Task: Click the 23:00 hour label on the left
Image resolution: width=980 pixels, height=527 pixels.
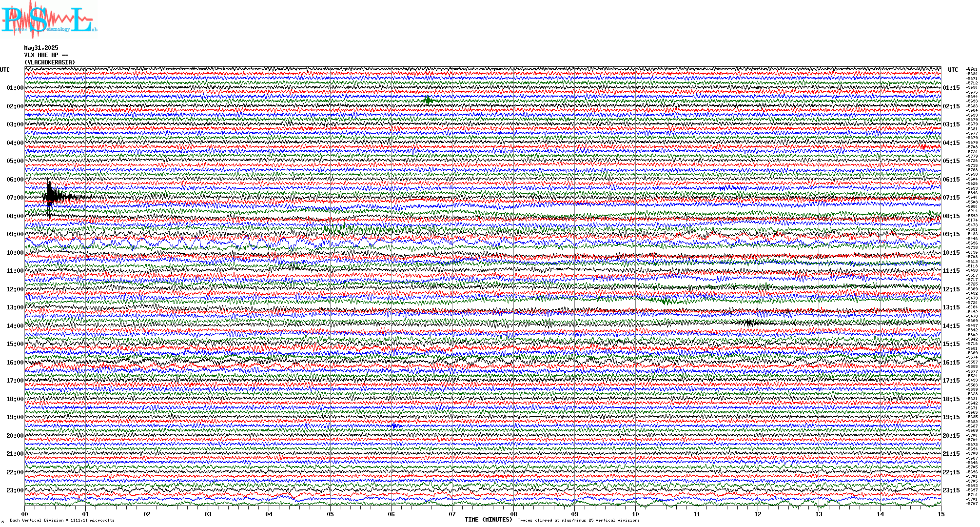Action: tap(15, 490)
